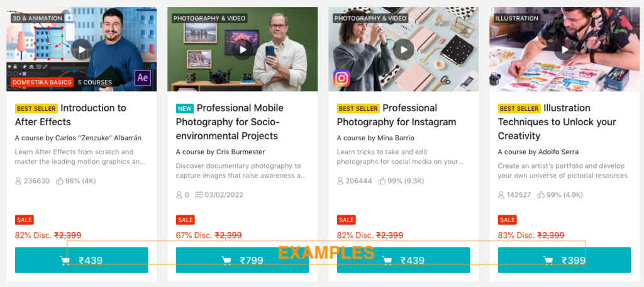
Task: Play the Illustration Techniques preview video
Action: pos(564,50)
